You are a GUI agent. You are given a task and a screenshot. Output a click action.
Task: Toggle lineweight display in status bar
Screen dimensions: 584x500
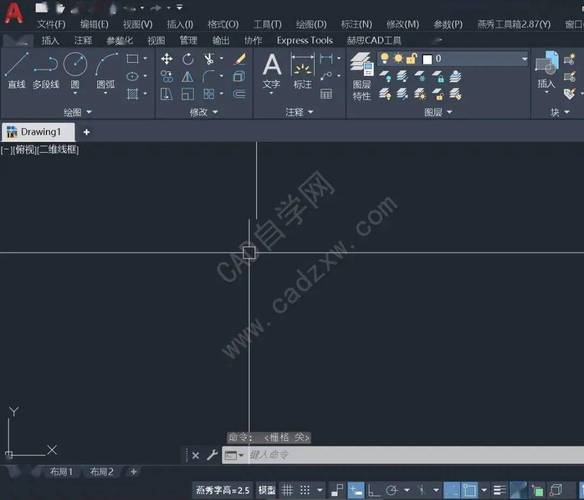[x=499, y=490]
